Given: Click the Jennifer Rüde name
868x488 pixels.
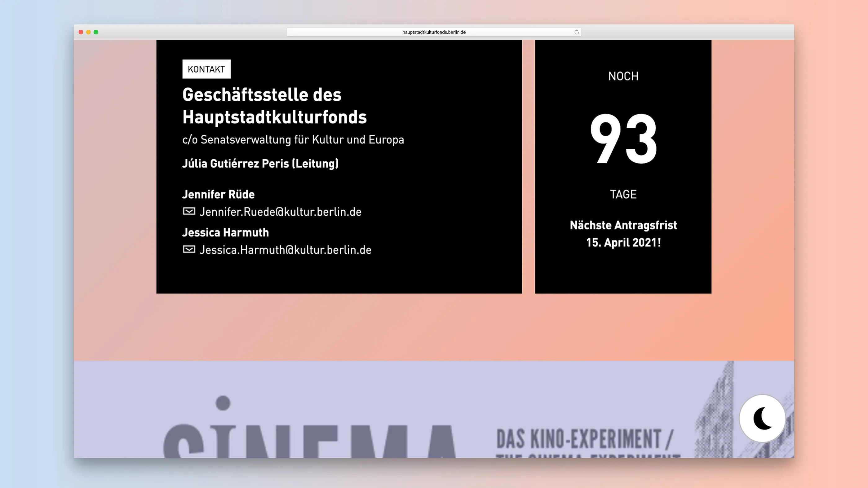Looking at the screenshot, I should (218, 194).
